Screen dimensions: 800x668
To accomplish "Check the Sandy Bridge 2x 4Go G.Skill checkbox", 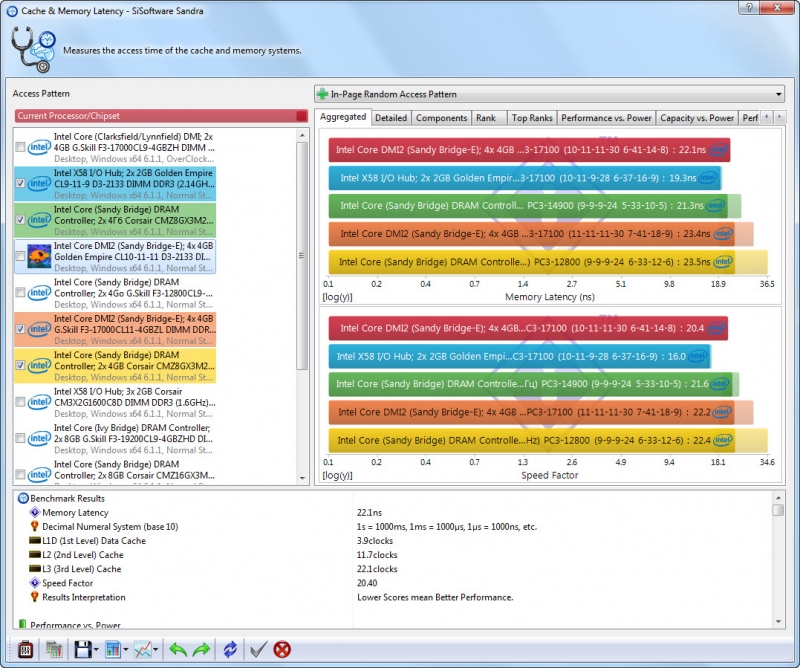I will pyautogui.click(x=20, y=293).
